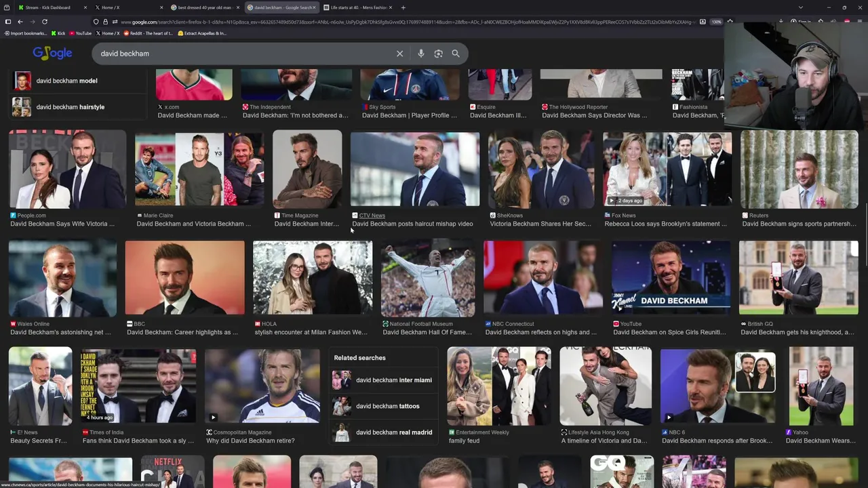
Task: Open the downloads arrow in toolbar
Action: 781,22
